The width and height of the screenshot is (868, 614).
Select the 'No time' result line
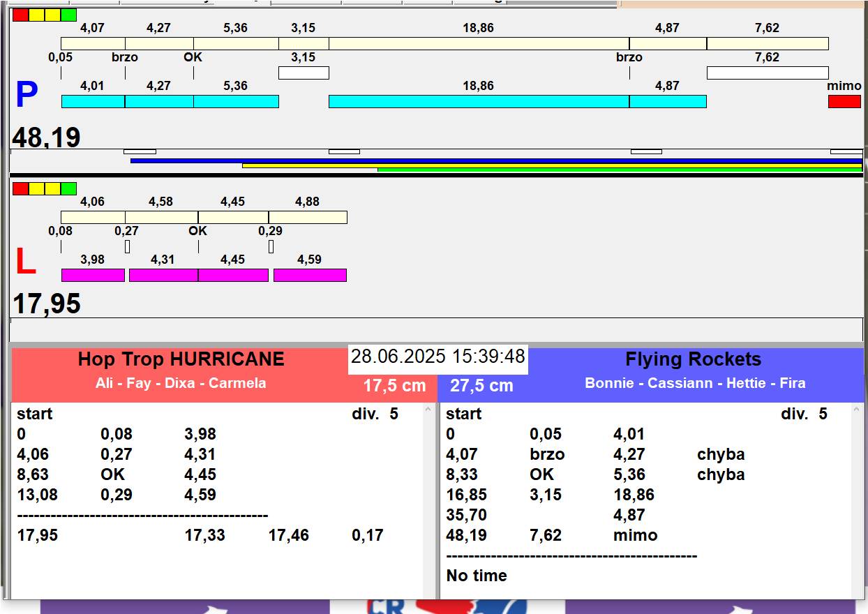point(477,576)
